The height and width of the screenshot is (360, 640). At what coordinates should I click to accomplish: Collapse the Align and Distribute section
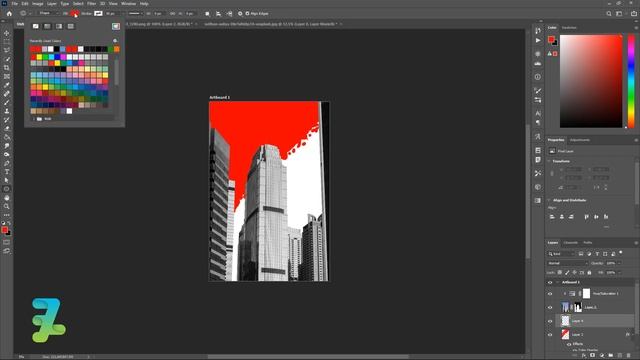pyautogui.click(x=549, y=200)
